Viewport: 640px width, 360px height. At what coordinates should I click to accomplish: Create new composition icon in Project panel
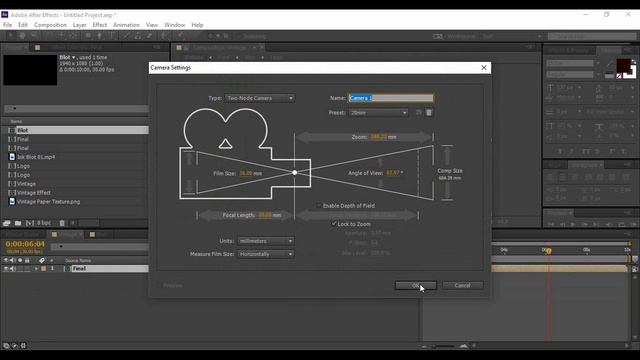(x=30, y=223)
